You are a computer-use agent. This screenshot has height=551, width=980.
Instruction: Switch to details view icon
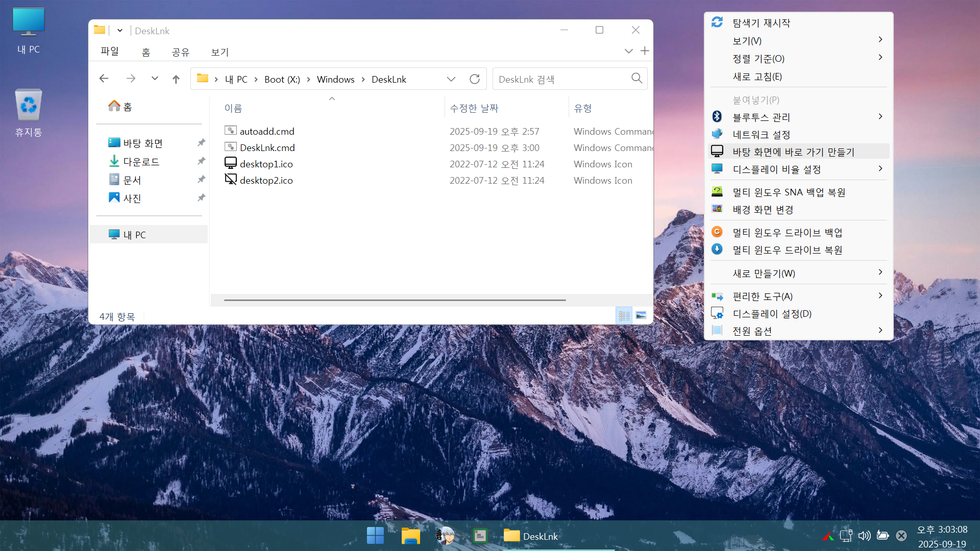tap(624, 316)
